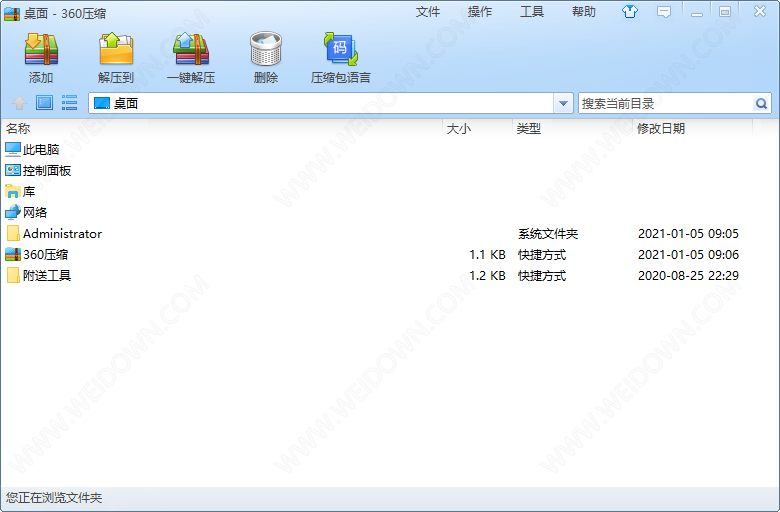Click the 系统文件夹 type cell

[x=548, y=234]
